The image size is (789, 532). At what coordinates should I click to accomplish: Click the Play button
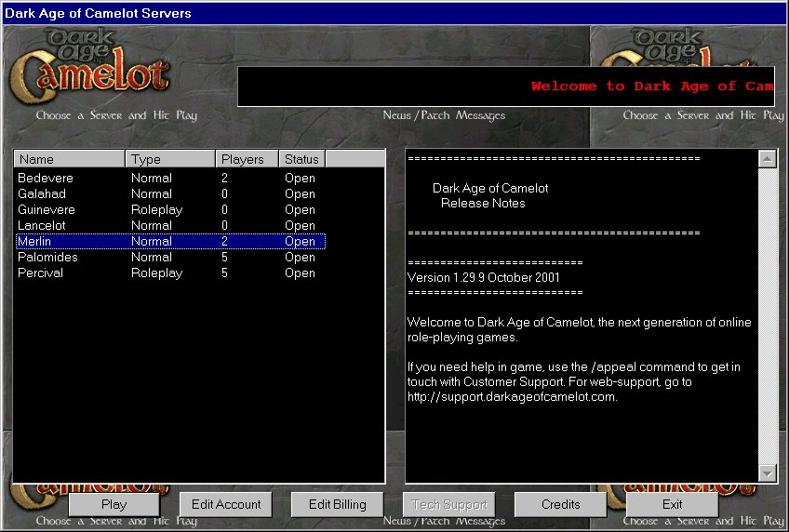[x=114, y=504]
